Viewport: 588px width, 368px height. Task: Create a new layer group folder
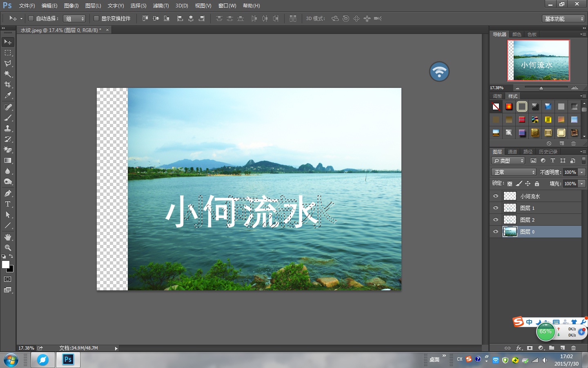pyautogui.click(x=552, y=348)
